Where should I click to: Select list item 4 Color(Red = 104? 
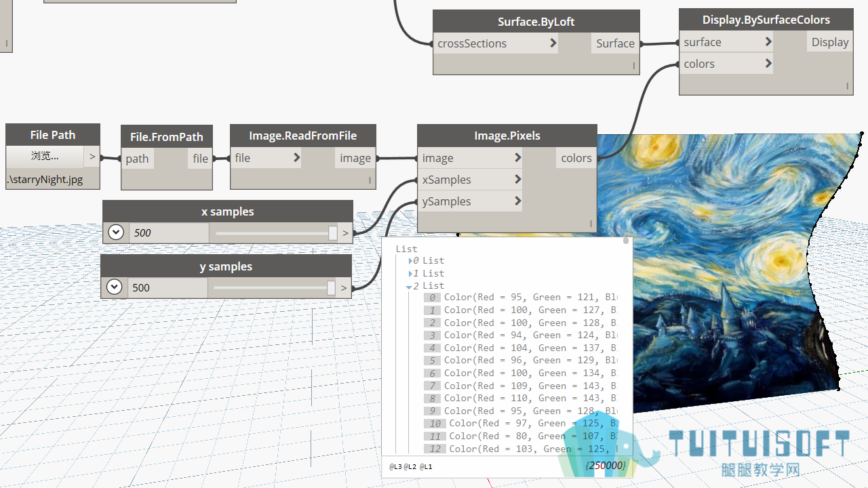pyautogui.click(x=521, y=348)
